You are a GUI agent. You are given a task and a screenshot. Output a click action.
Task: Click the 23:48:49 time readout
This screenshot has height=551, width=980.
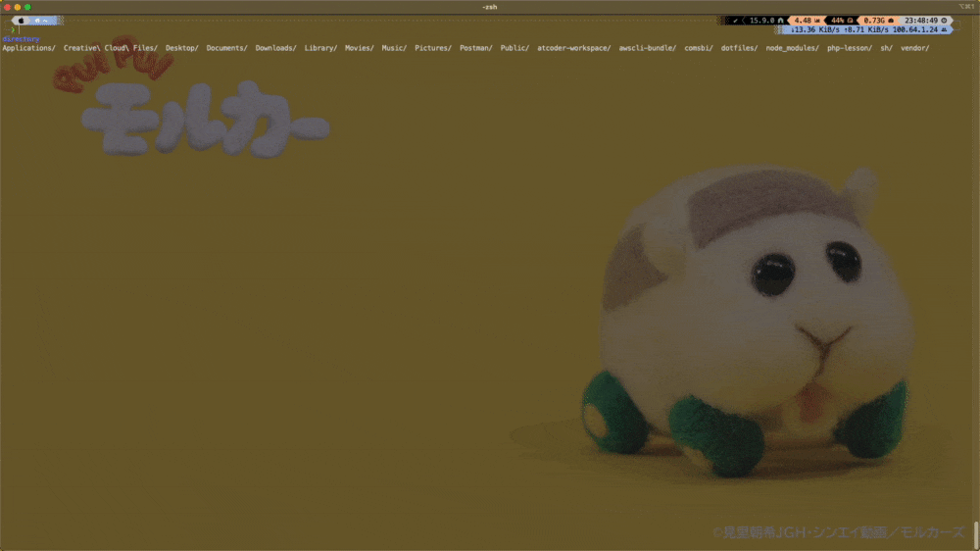point(921,21)
